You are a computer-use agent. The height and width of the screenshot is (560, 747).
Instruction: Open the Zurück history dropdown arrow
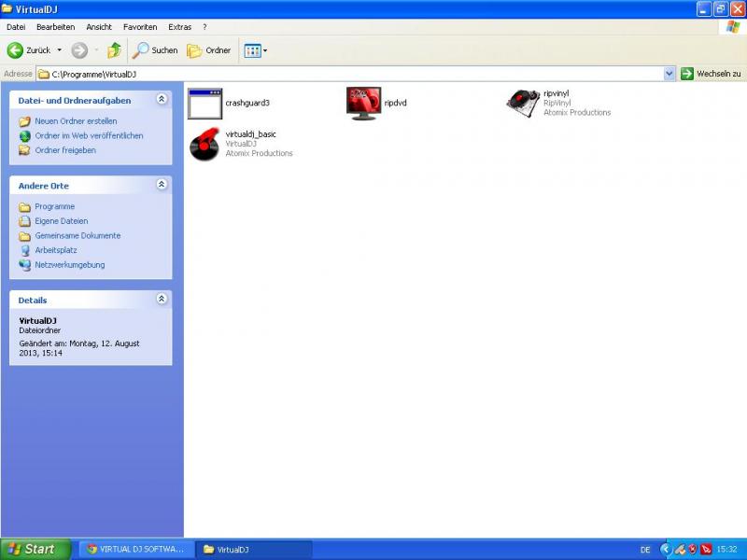60,50
